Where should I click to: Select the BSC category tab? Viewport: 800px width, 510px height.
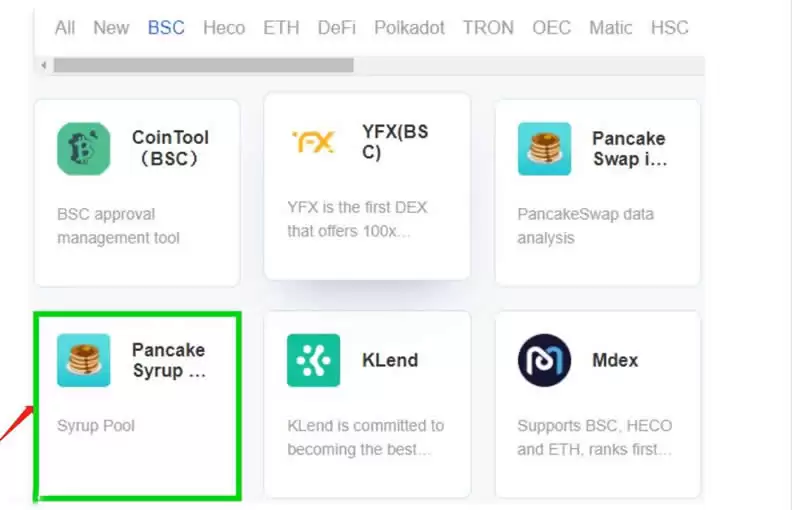[166, 28]
